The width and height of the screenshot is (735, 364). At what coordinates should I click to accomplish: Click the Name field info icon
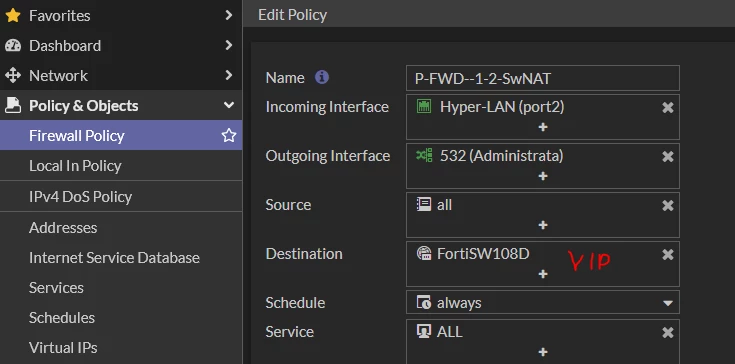click(x=322, y=77)
